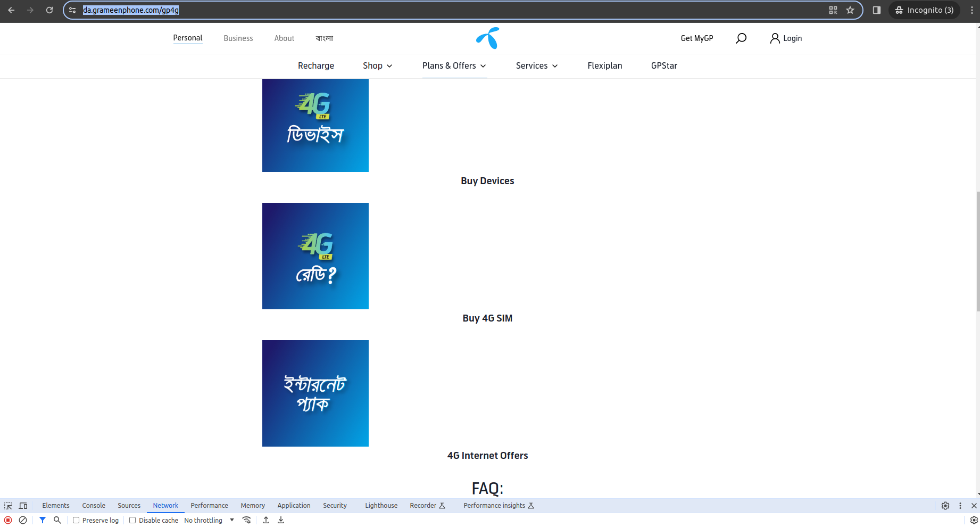Click the 4G রেডি? thumbnail image
This screenshot has width=980, height=527.
pyautogui.click(x=315, y=256)
